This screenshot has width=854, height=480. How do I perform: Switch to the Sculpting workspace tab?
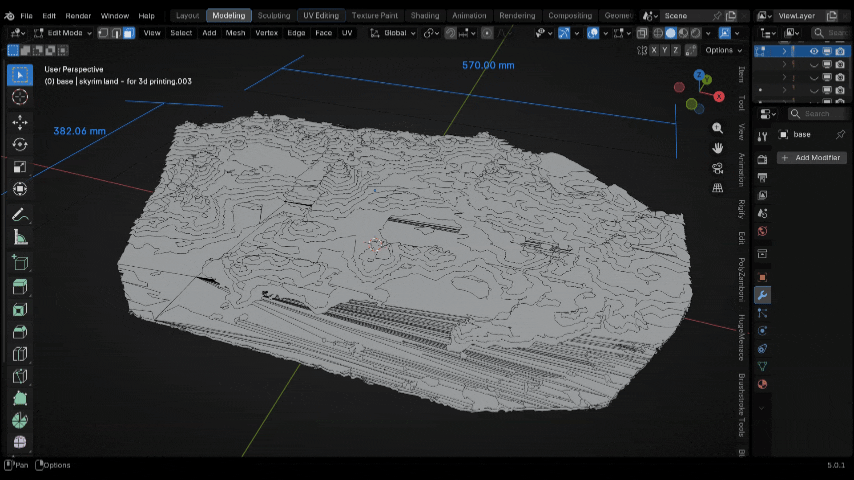click(x=274, y=16)
